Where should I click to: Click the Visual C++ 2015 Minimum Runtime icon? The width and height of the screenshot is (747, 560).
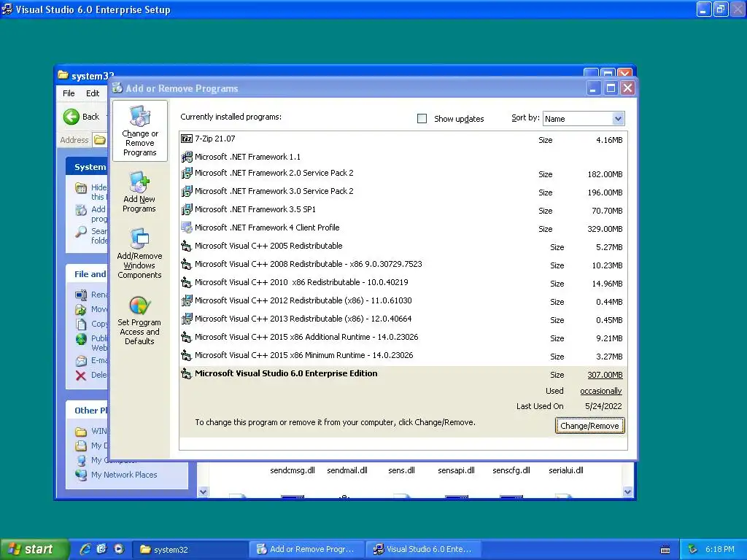point(187,355)
